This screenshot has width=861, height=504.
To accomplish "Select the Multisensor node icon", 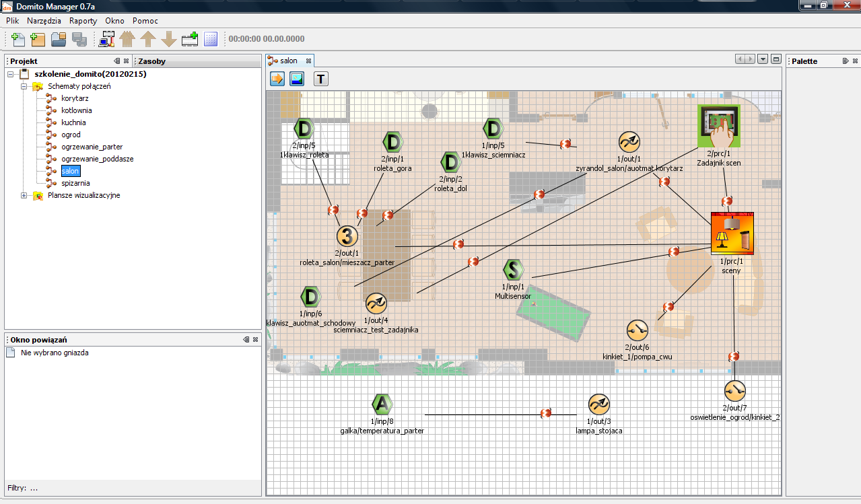I will click(x=513, y=270).
